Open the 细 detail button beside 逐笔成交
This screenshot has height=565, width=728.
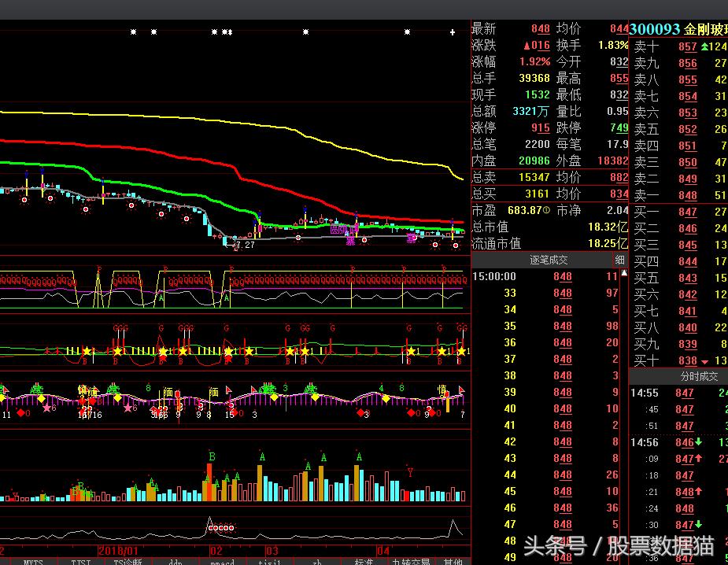620,260
